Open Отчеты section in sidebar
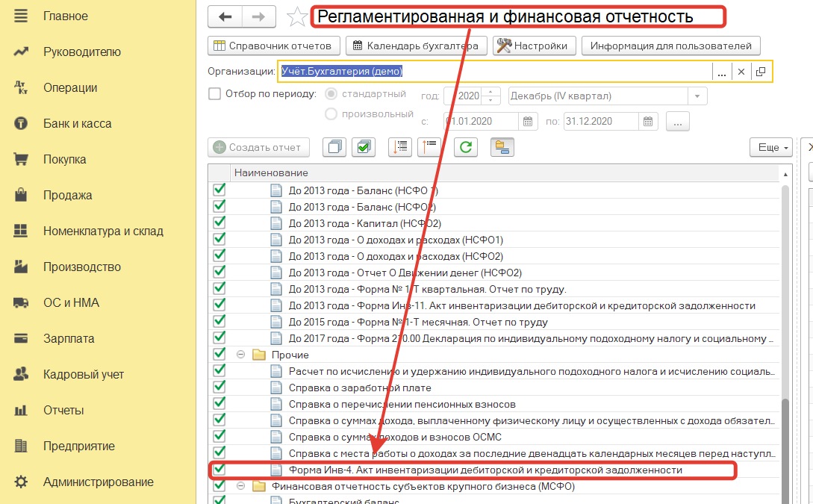This screenshot has width=813, height=504. (x=63, y=410)
